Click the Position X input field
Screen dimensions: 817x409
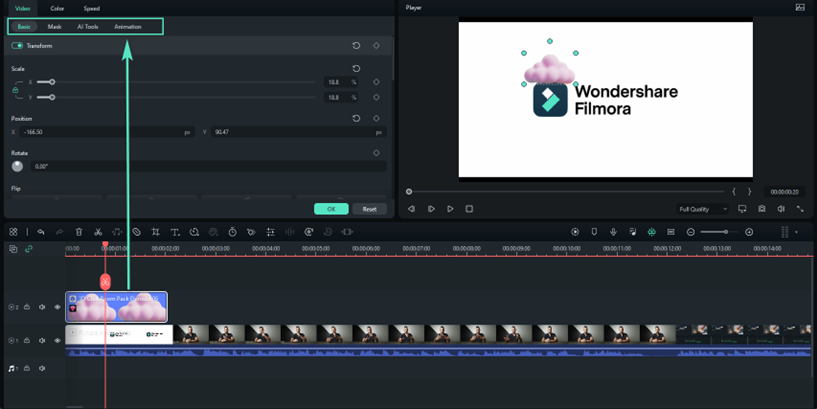(x=107, y=132)
